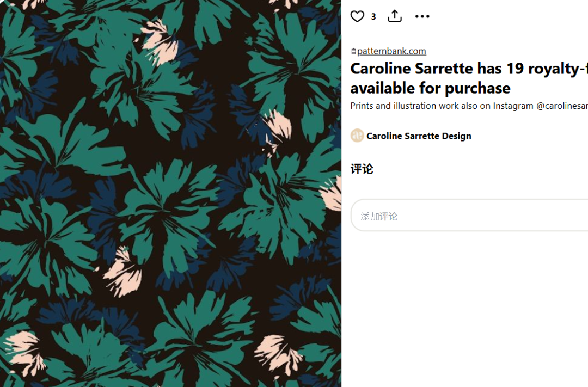Open the Caroline Sarrette Design avatar icon
Viewport: 588px width, 387px height.
click(357, 136)
